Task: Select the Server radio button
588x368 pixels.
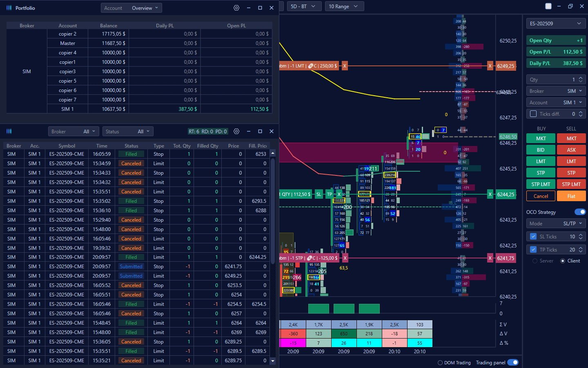Action: (535, 261)
